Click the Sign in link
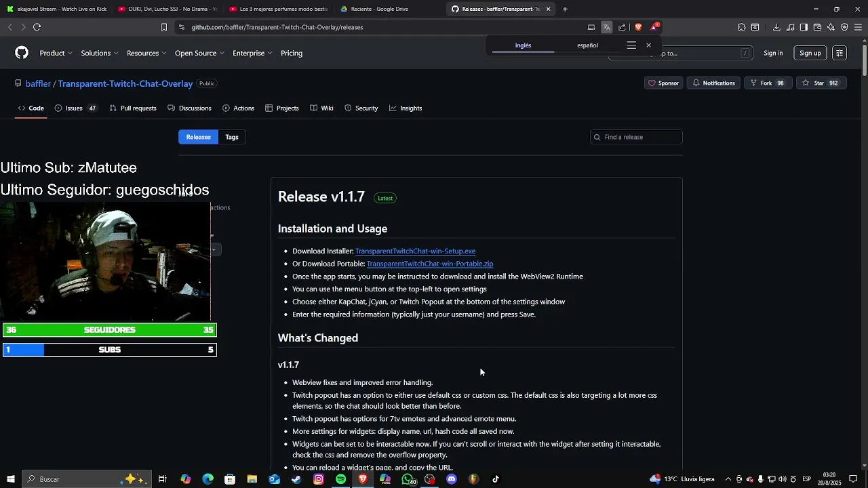 (x=773, y=53)
